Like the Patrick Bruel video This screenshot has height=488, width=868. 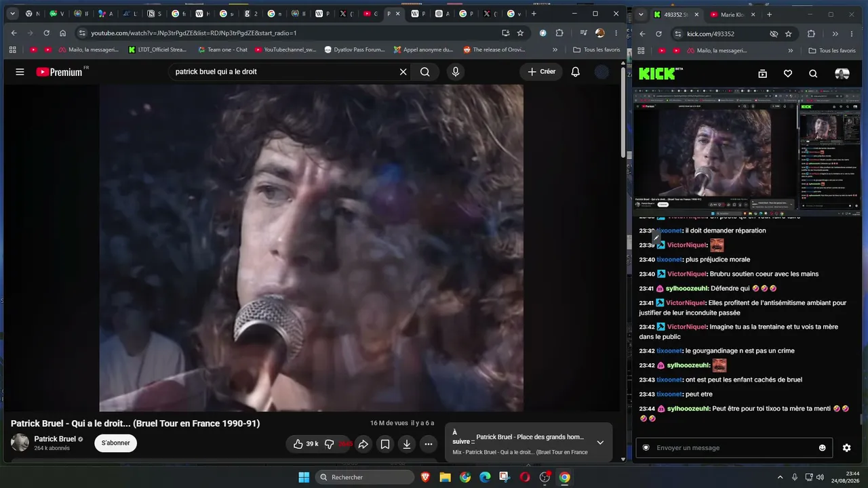(305, 444)
